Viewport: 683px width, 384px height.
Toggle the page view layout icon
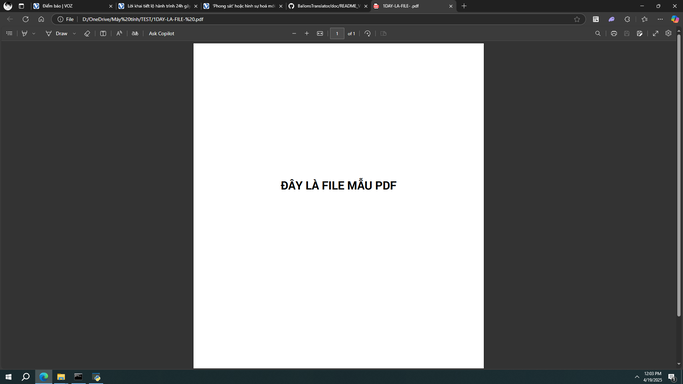click(x=103, y=34)
